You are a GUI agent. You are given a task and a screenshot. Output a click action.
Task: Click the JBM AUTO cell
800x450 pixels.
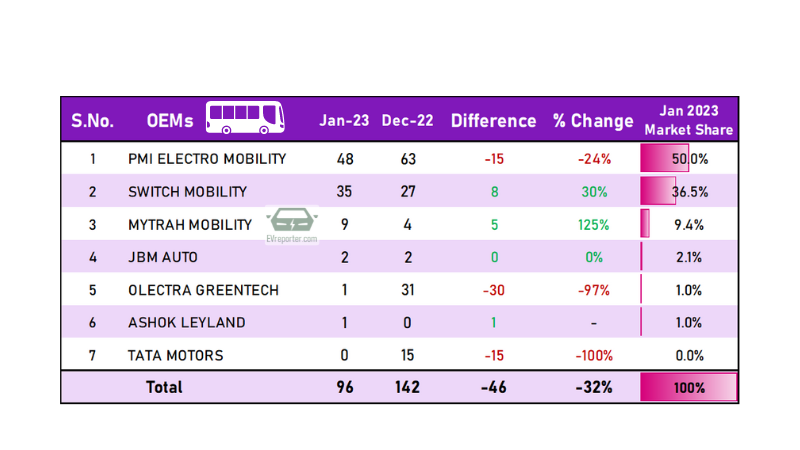tap(163, 257)
